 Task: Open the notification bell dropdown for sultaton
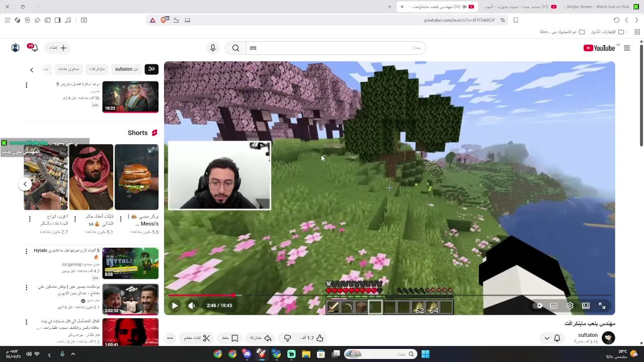[552, 338]
